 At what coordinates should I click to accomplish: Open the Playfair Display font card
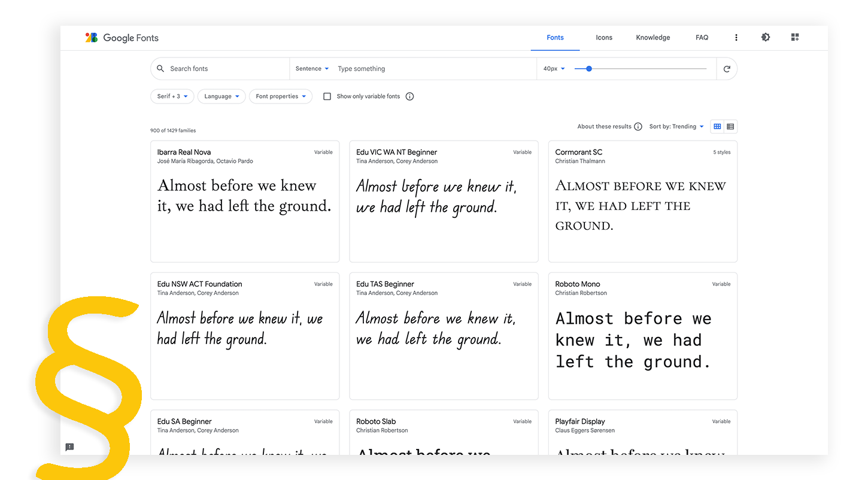coord(643,432)
